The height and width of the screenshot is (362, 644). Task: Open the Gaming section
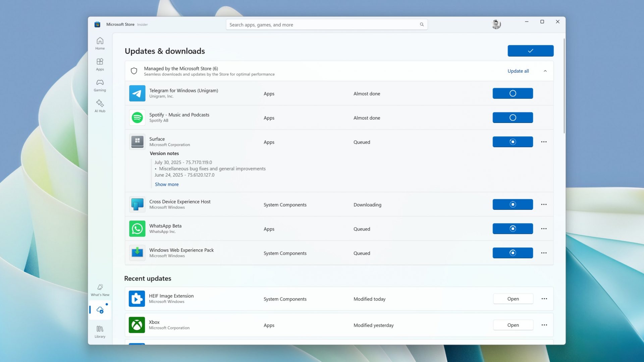tap(100, 85)
